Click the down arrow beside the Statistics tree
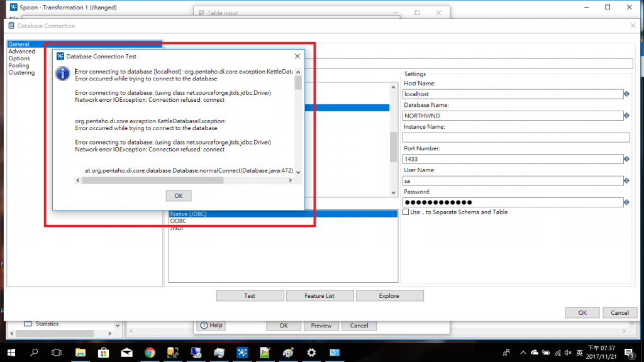This screenshot has width=644, height=362. coord(118,326)
